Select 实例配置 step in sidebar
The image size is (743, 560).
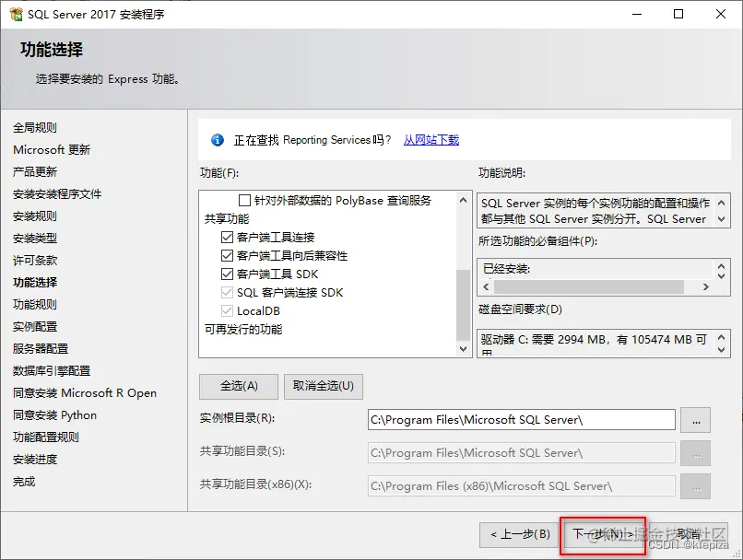(x=35, y=327)
